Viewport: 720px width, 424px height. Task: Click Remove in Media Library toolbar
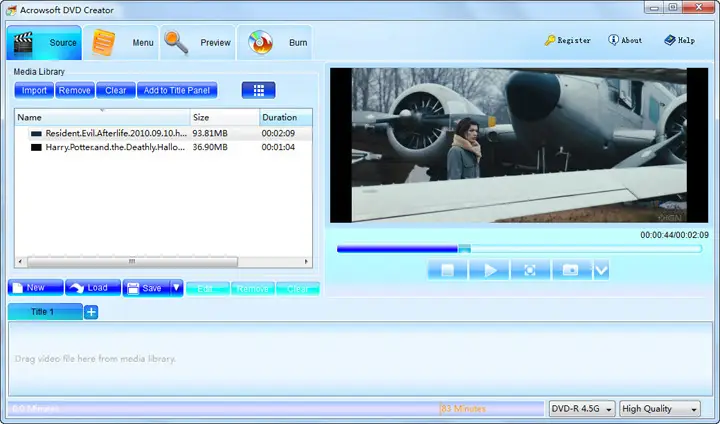coord(75,90)
